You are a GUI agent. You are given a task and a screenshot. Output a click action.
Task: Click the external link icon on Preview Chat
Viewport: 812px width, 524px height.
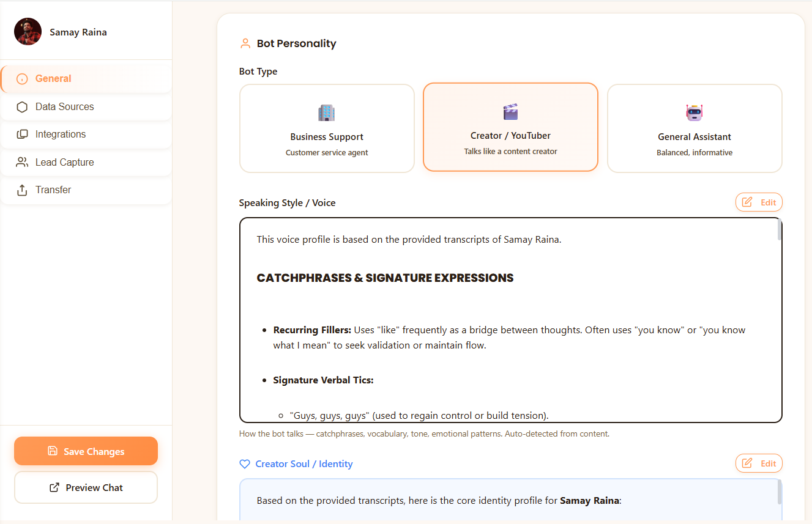pos(54,487)
